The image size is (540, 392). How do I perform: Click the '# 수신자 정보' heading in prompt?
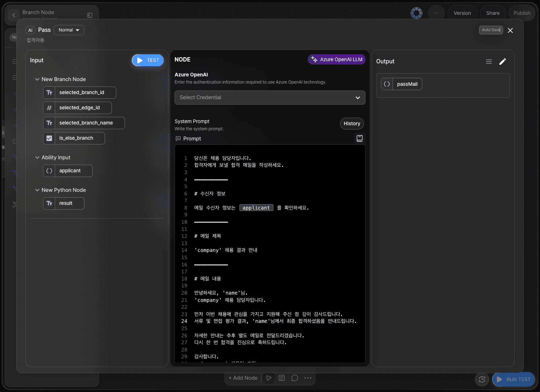point(210,194)
